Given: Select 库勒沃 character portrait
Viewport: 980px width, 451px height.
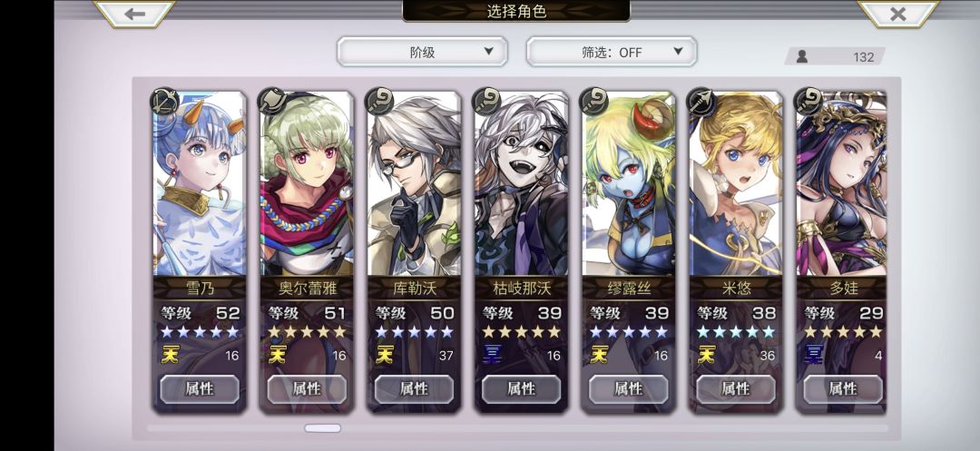Looking at the screenshot, I should pos(414,184).
